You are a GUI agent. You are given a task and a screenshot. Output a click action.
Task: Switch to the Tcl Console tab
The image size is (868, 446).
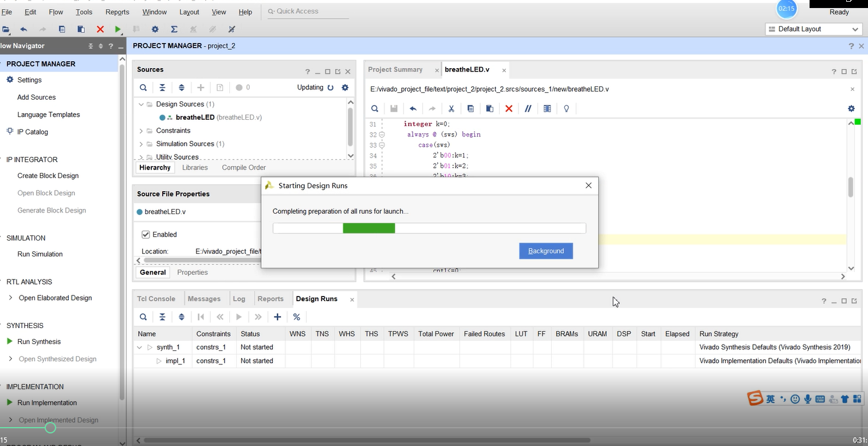tap(156, 299)
